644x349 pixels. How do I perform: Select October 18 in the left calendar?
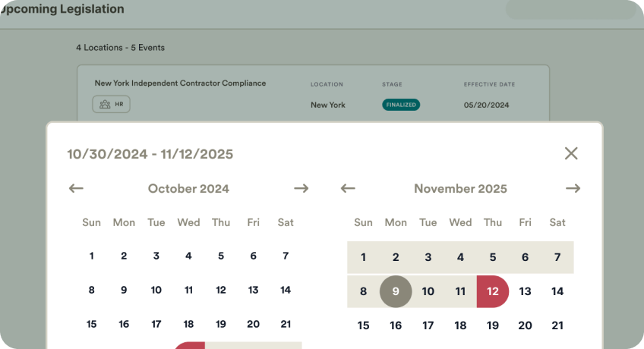click(188, 325)
